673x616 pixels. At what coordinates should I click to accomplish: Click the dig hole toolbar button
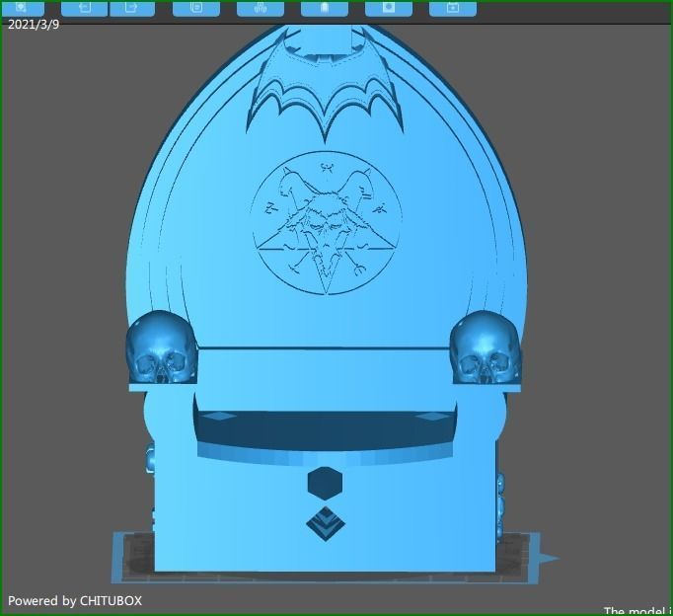point(389,8)
